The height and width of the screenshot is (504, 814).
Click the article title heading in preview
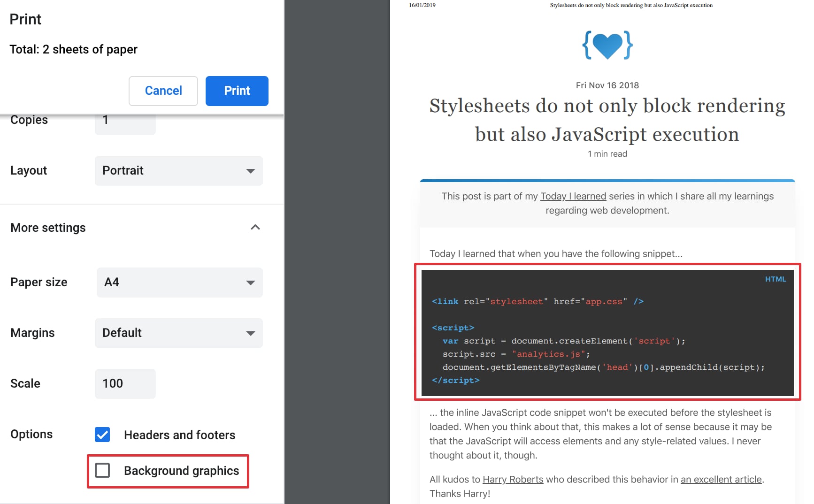point(607,120)
